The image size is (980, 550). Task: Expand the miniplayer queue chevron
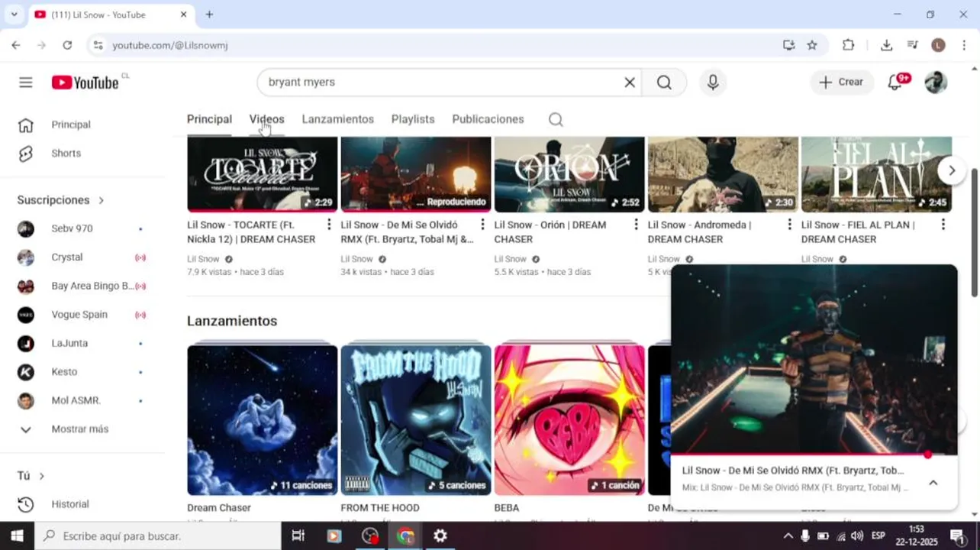click(x=933, y=483)
